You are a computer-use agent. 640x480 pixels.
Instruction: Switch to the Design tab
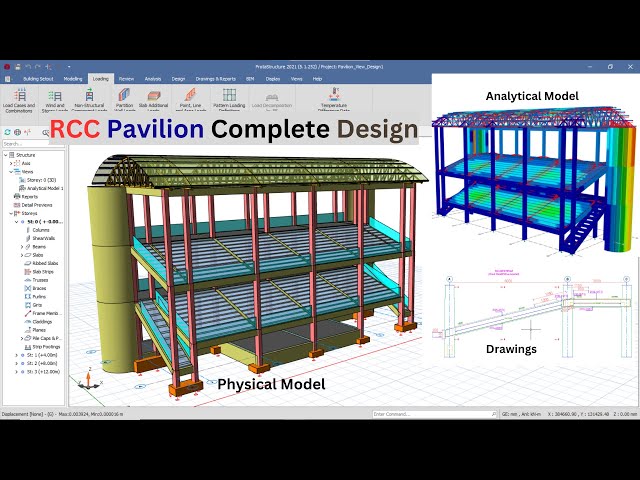[178, 79]
